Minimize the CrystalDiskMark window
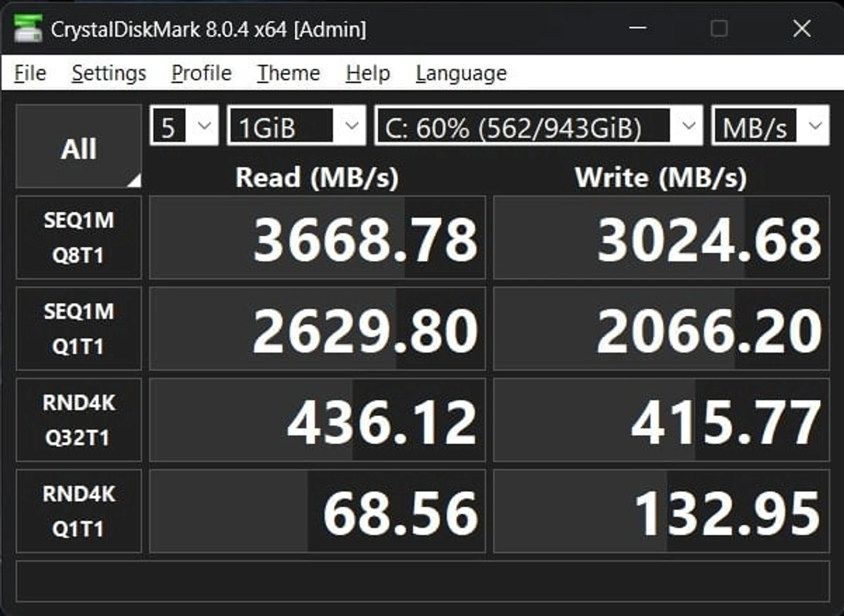844x616 pixels. (637, 29)
